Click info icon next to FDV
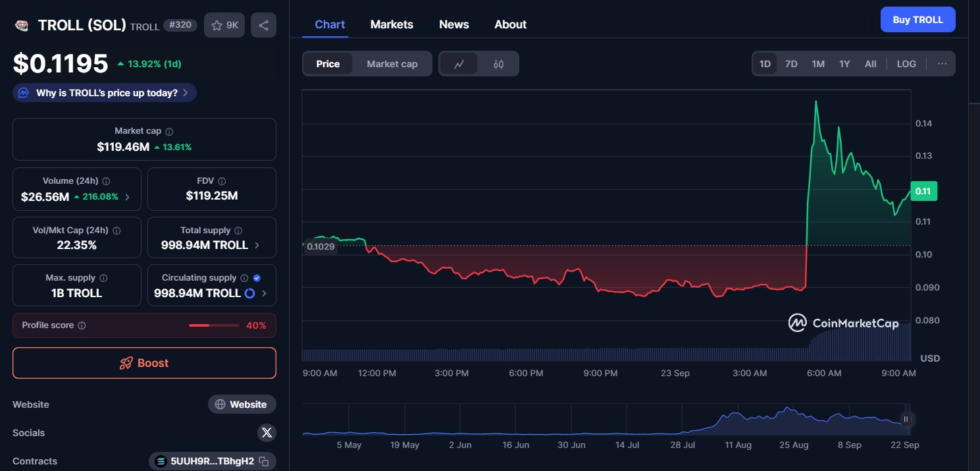This screenshot has width=980, height=471. pyautogui.click(x=222, y=181)
